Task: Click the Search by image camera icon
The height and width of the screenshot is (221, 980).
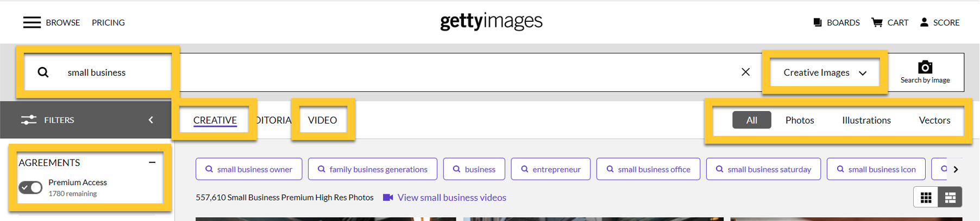Action: point(925,67)
